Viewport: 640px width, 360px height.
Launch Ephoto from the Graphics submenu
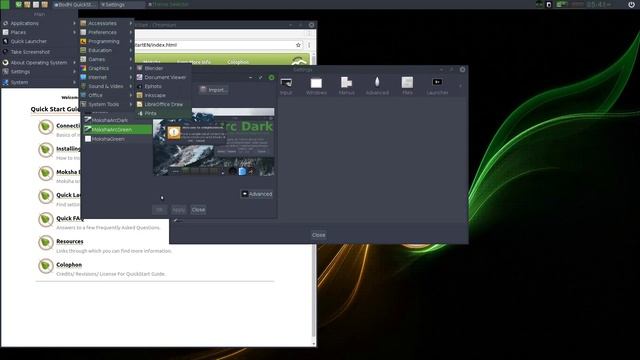162,86
